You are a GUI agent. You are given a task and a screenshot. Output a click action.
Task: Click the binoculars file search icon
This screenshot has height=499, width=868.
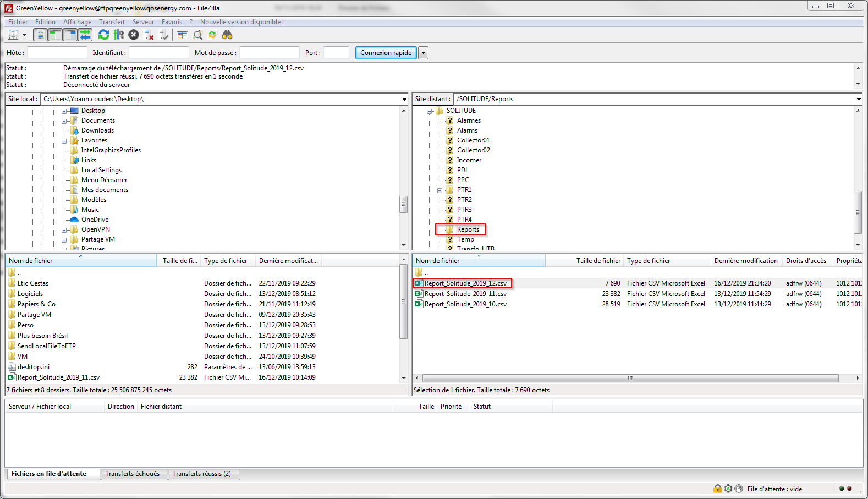point(227,35)
